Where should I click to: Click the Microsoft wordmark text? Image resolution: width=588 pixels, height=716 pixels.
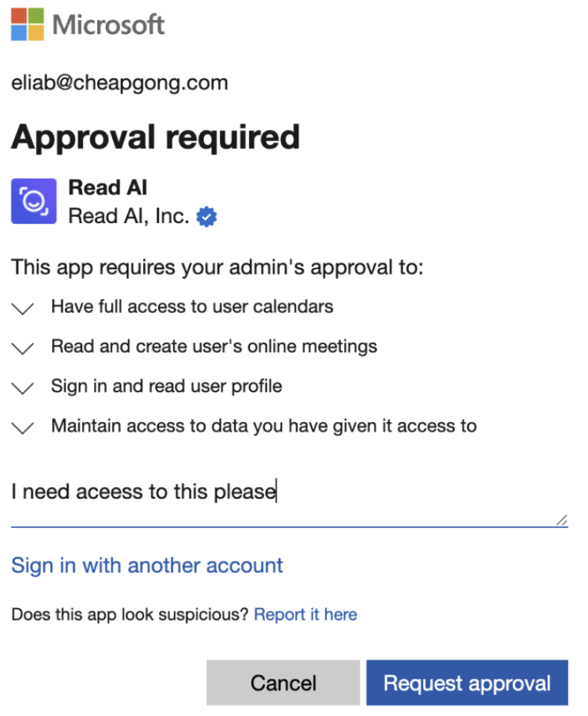point(108,25)
